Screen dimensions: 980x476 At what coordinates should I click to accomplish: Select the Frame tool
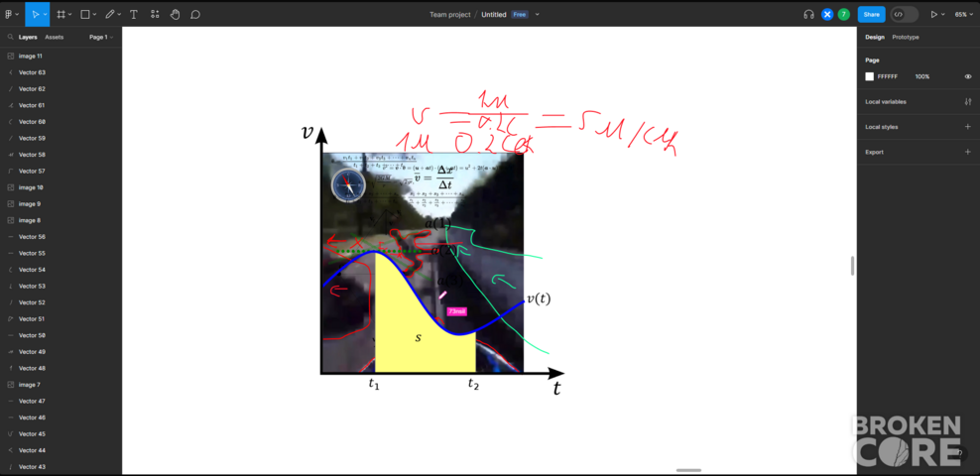[61, 14]
